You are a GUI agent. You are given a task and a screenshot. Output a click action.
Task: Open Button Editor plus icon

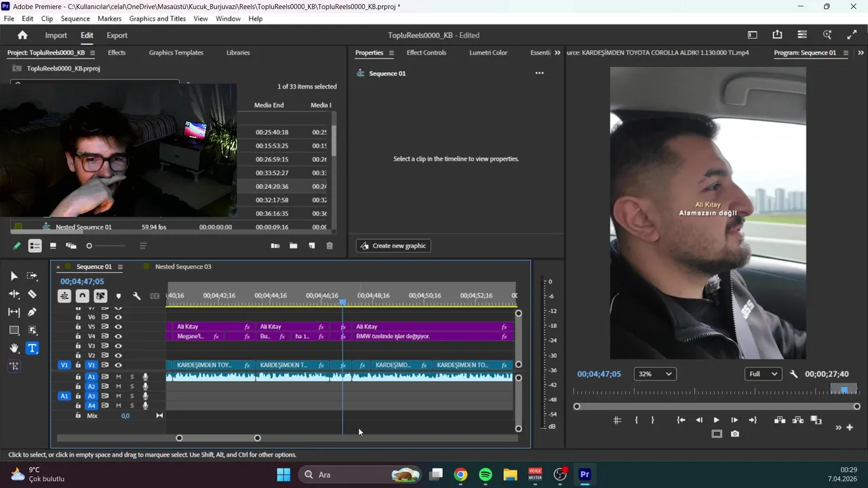(x=850, y=427)
